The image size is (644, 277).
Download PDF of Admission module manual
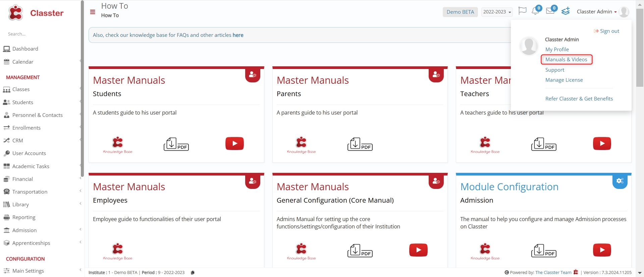[x=544, y=251]
